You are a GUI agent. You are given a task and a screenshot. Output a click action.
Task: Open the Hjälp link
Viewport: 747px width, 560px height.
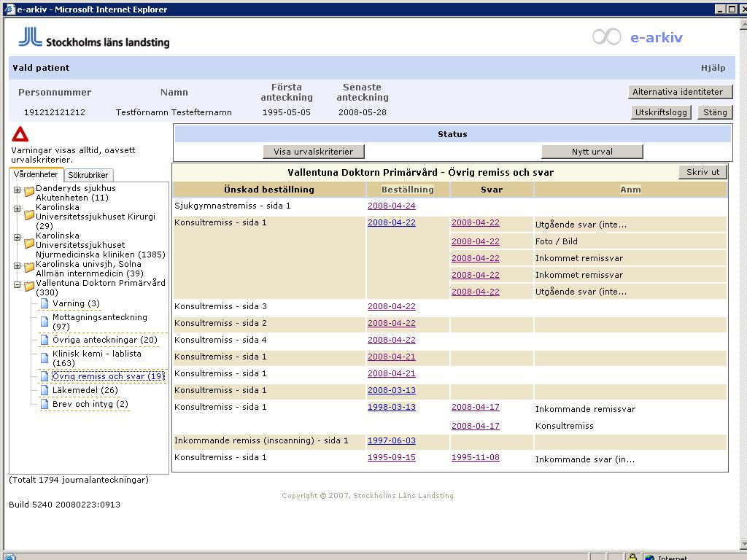pos(713,68)
